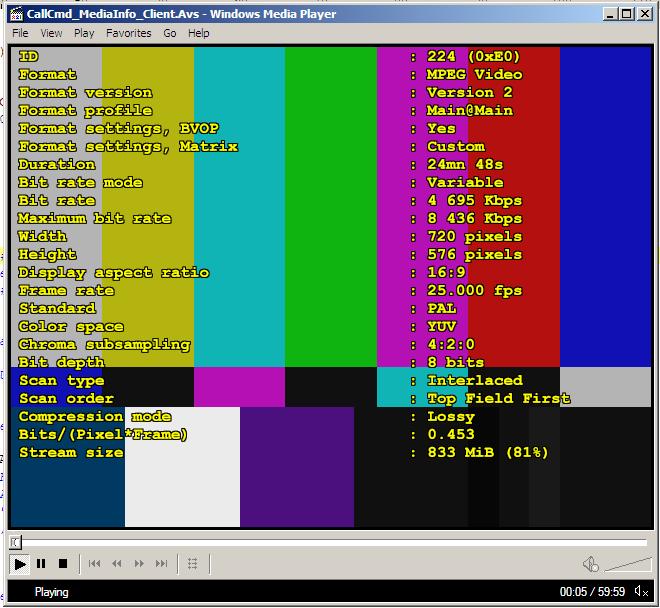Click the Playing status text
This screenshot has height=608, width=660.
point(51,592)
